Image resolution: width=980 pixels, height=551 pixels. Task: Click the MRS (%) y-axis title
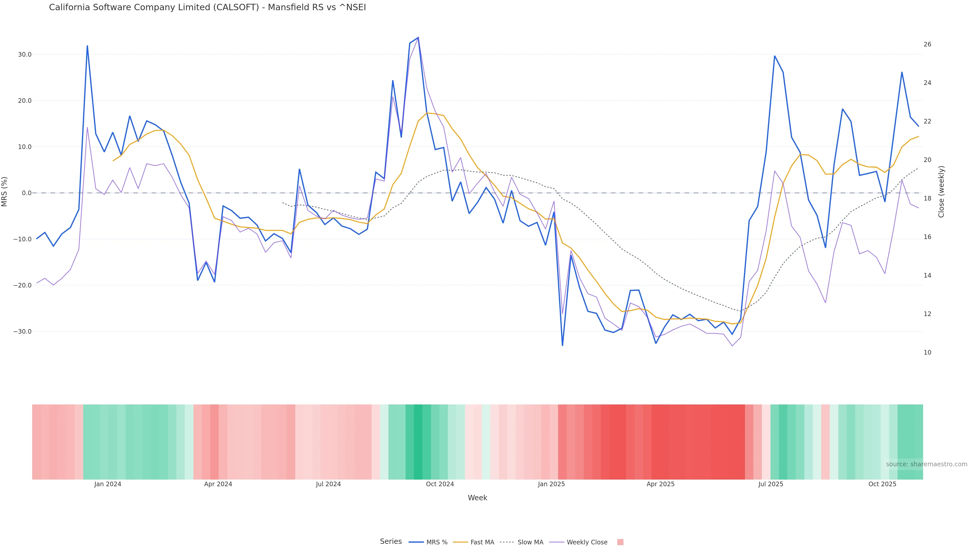tap(5, 192)
